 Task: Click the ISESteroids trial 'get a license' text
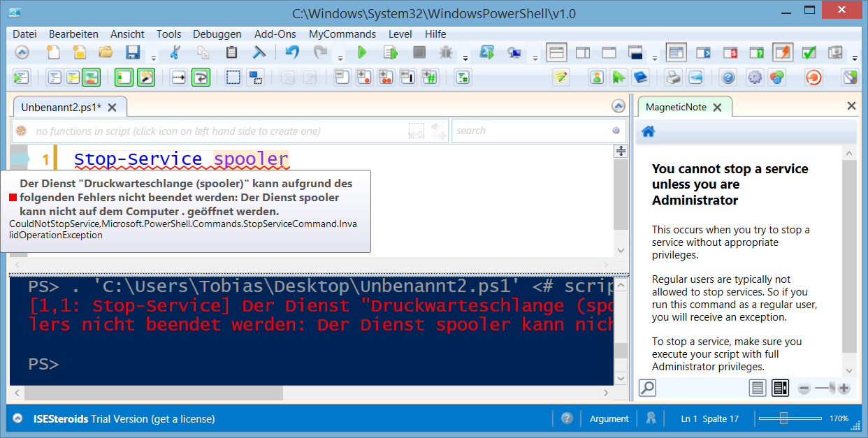tap(182, 419)
